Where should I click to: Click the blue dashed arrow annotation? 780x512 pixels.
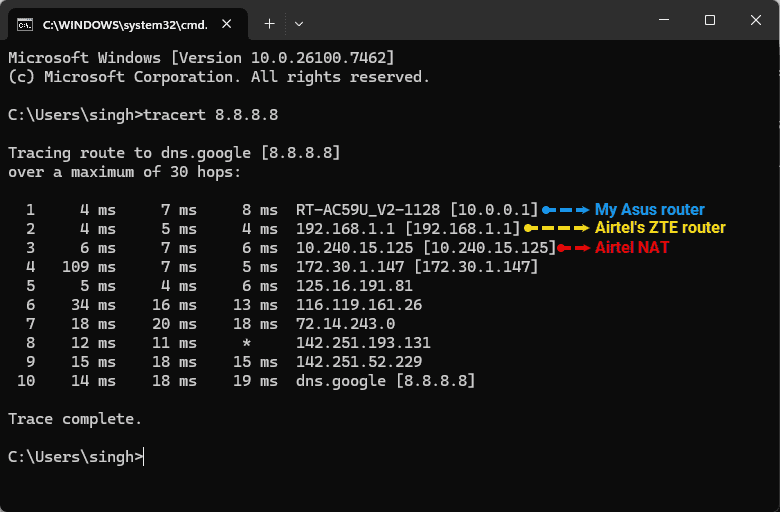566,210
